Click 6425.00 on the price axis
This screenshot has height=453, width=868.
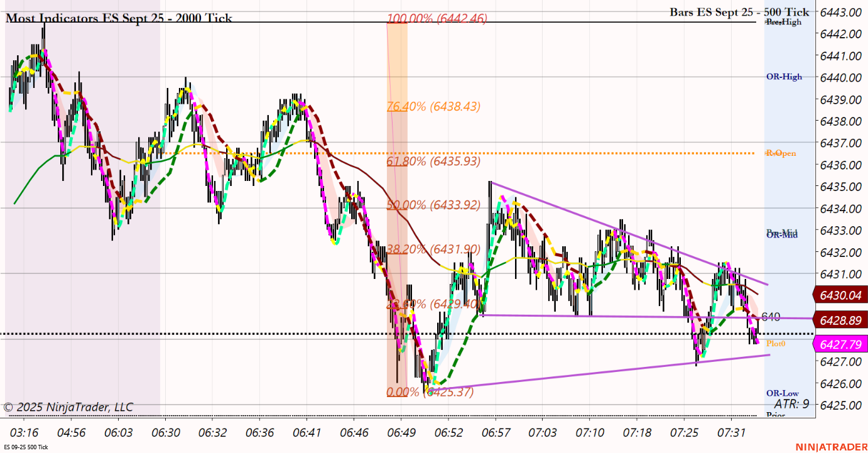841,405
